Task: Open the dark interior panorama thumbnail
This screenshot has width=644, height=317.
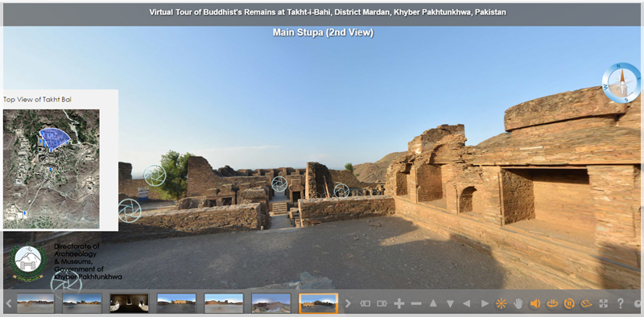Action: pyautogui.click(x=130, y=303)
